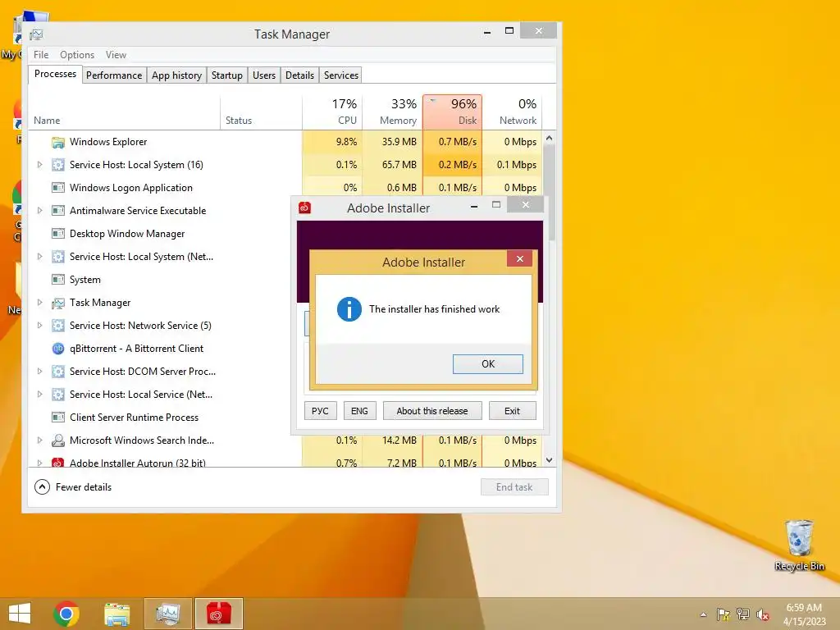Click the Antimalware Service Executable icon
This screenshot has width=840, height=630.
click(x=58, y=211)
